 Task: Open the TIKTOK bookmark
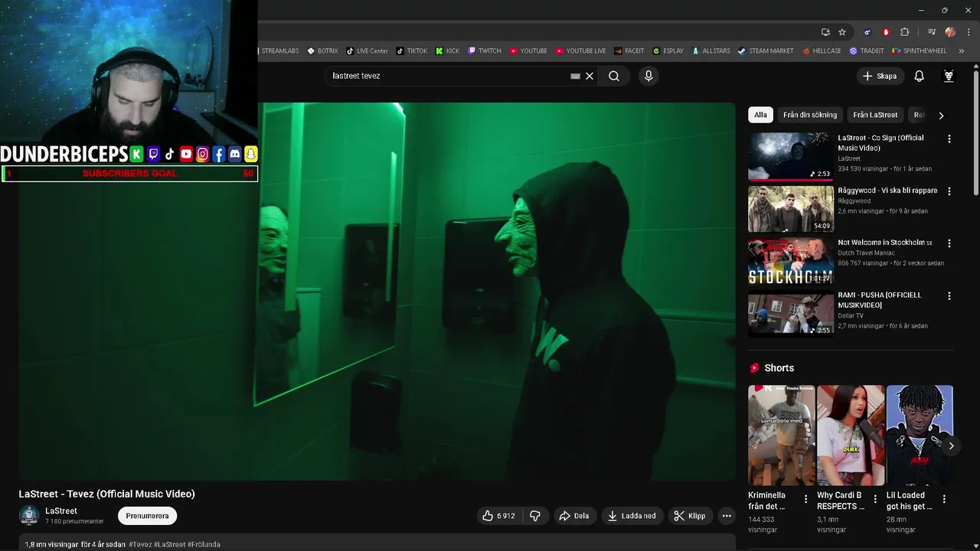(x=412, y=51)
